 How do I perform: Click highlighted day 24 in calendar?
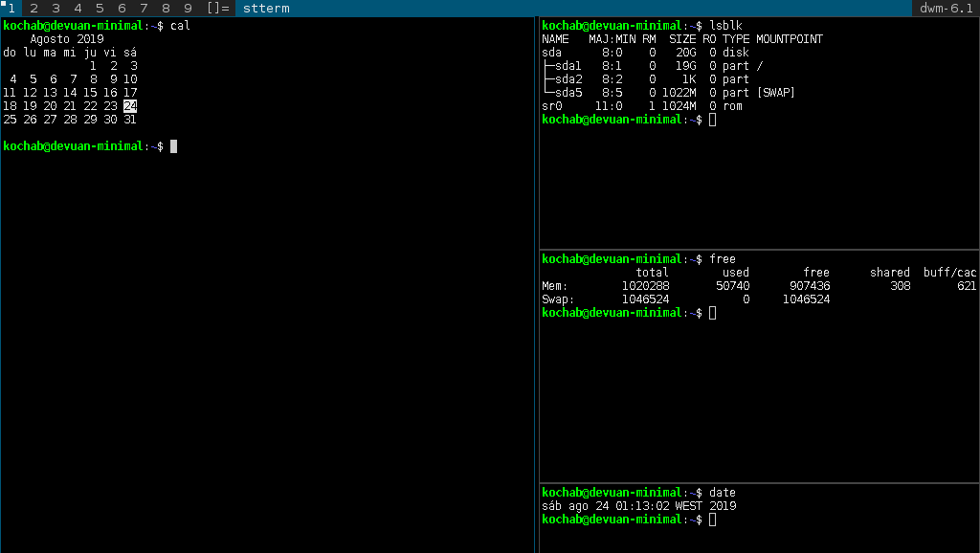point(130,106)
